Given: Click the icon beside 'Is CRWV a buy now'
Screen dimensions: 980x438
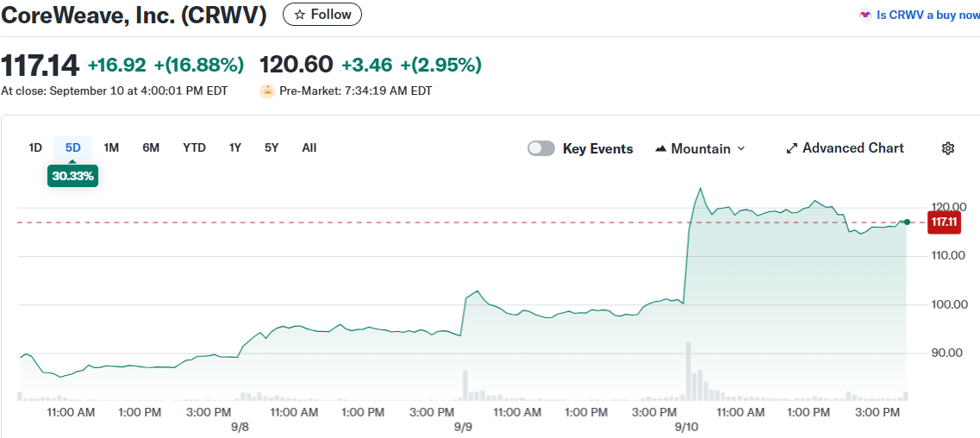Looking at the screenshot, I should tap(865, 15).
